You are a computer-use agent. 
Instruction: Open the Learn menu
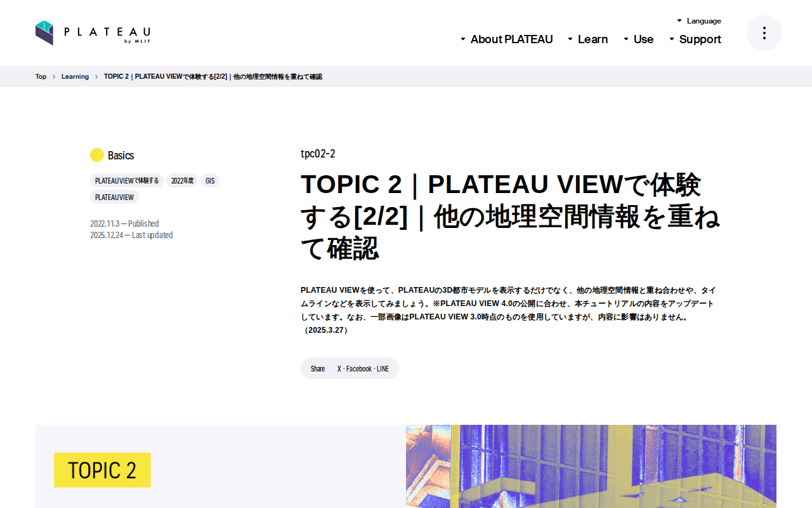(588, 39)
